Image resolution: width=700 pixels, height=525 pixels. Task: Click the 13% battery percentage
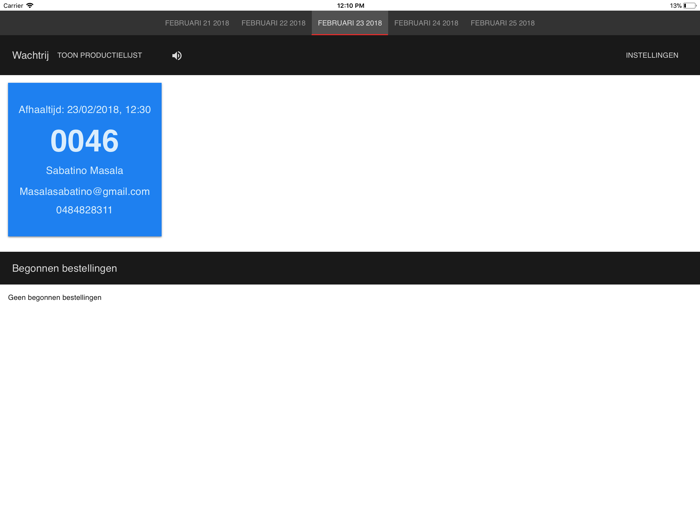[675, 6]
